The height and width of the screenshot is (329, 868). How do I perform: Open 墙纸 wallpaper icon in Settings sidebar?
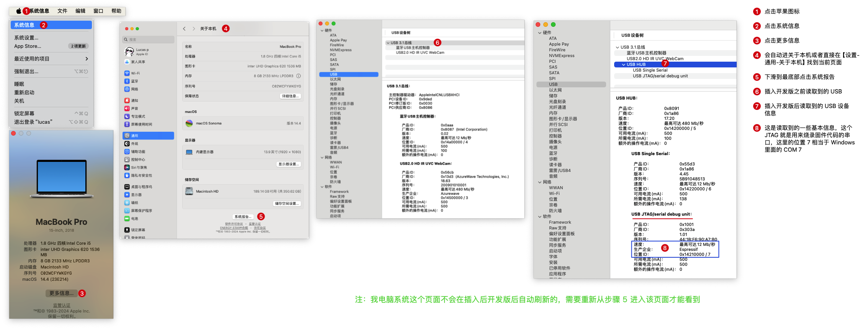pyautogui.click(x=127, y=203)
